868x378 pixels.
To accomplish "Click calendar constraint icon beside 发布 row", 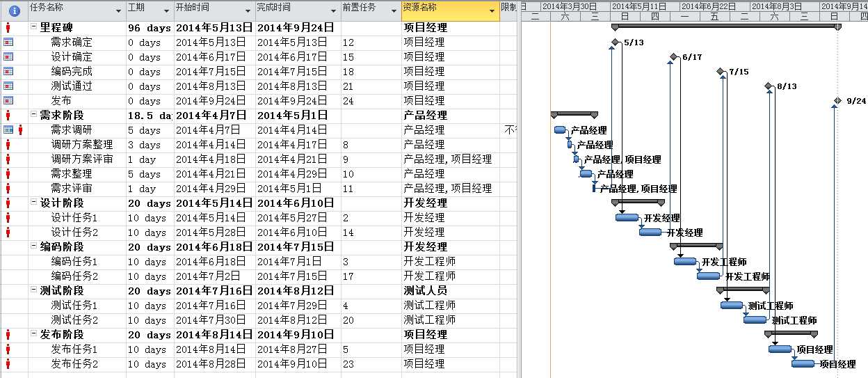I will (x=8, y=101).
